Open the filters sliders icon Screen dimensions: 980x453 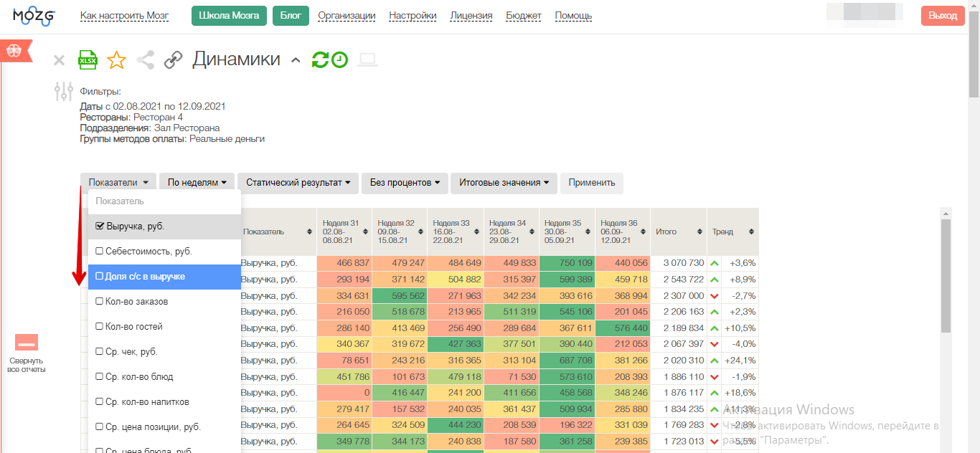(x=64, y=92)
